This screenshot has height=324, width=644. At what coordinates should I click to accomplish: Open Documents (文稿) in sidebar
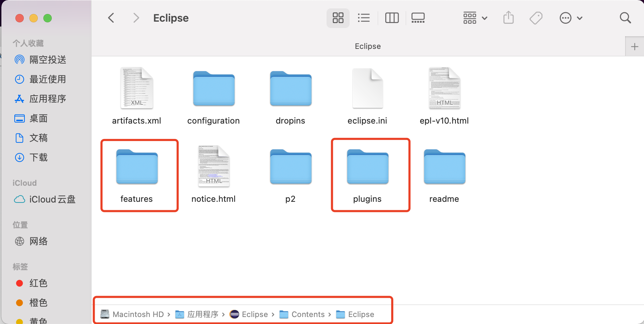[31, 138]
